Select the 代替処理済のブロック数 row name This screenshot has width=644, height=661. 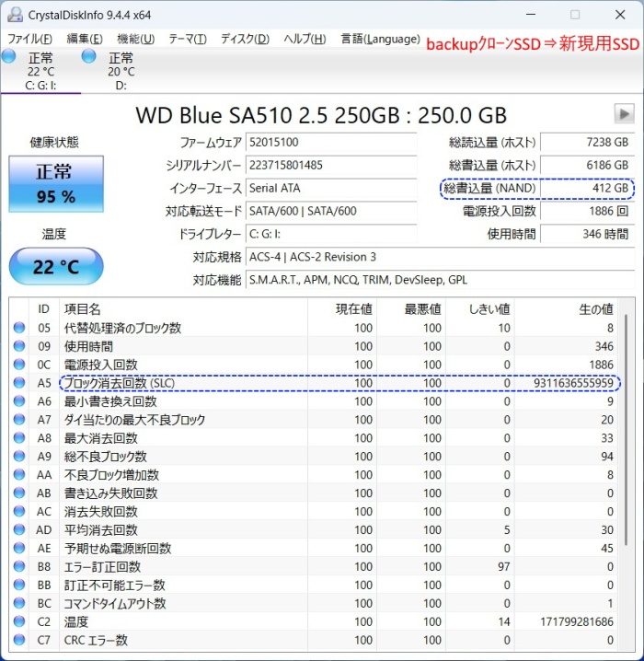tap(122, 328)
